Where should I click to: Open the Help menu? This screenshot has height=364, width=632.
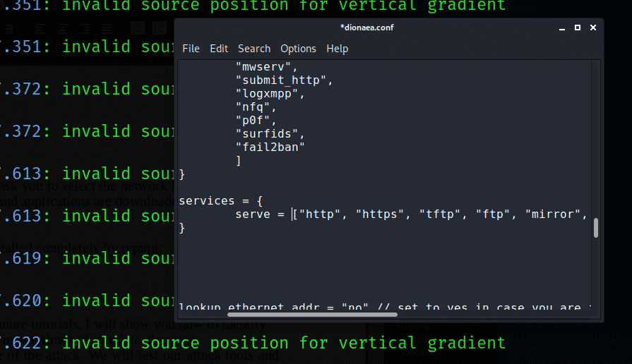338,49
